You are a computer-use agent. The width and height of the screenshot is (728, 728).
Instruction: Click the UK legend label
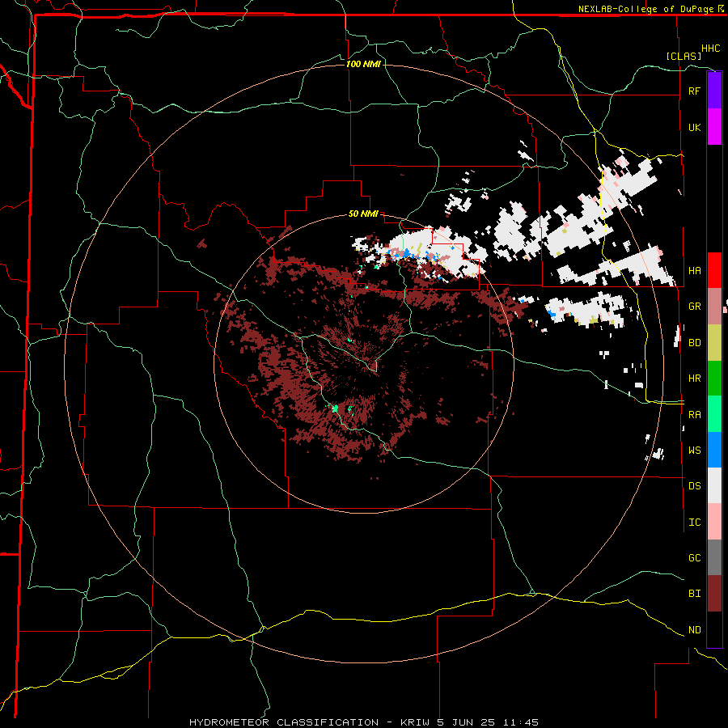click(694, 127)
